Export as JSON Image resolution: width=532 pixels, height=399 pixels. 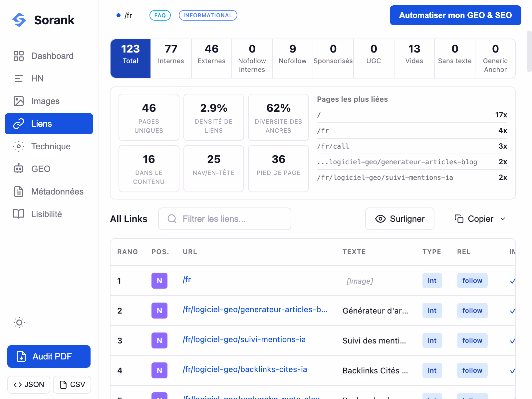[29, 385]
